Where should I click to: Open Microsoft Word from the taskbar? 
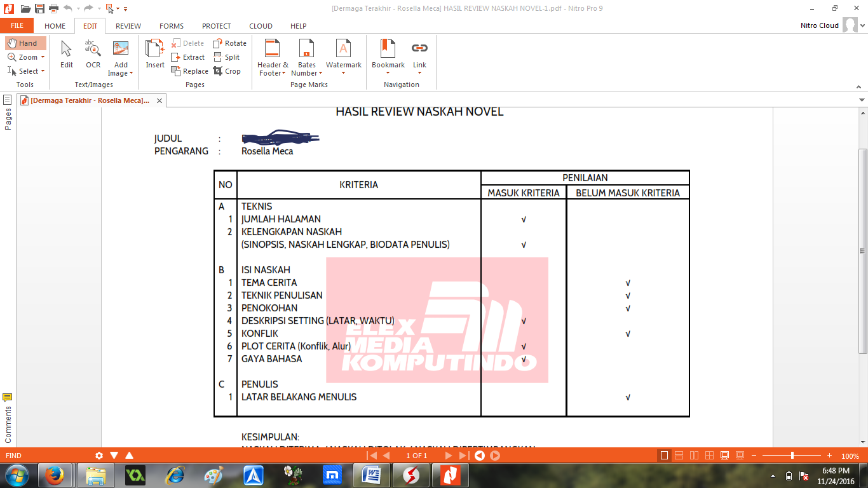coord(372,475)
